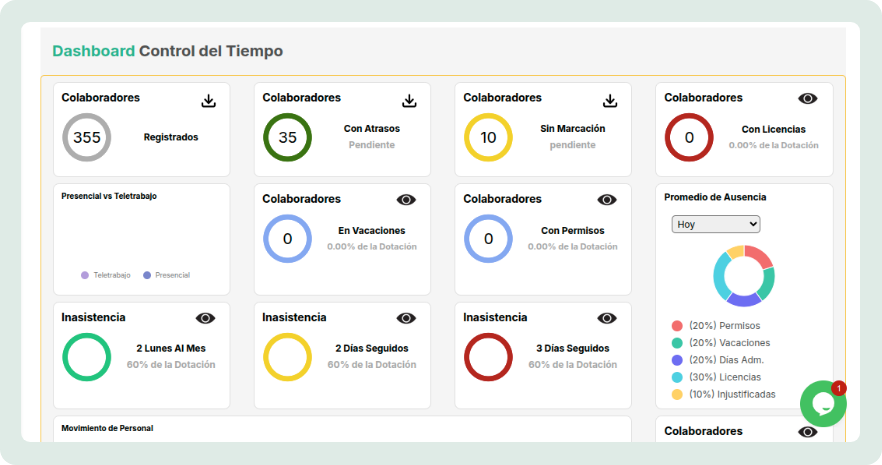Click the 355 registered collaborators ring
The height and width of the screenshot is (465, 882).
tap(87, 138)
